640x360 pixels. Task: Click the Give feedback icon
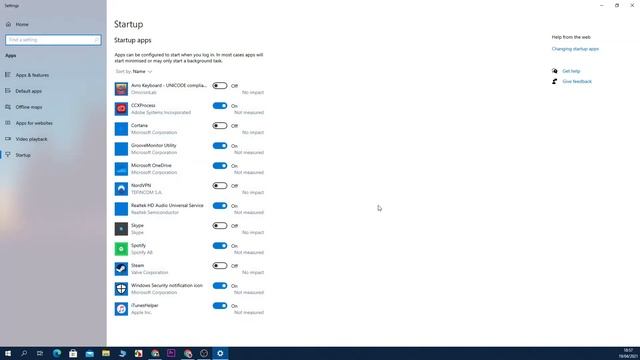click(x=555, y=82)
